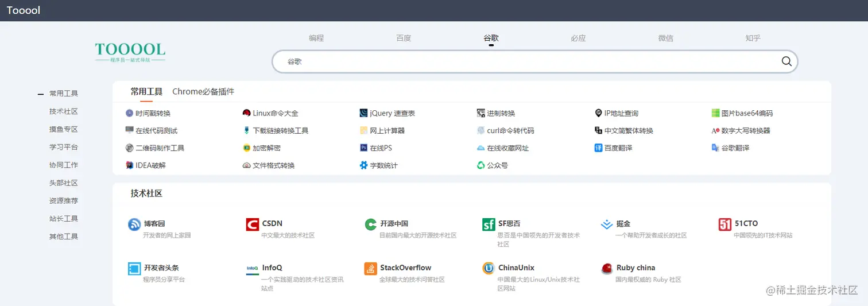Click the 开发者头条 blue logo icon
The image size is (868, 306).
coord(134,269)
